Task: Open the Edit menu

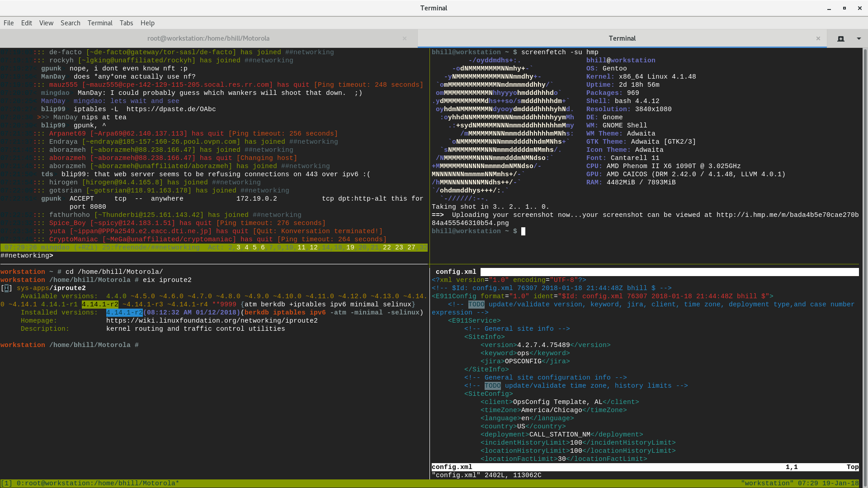Action: point(27,23)
